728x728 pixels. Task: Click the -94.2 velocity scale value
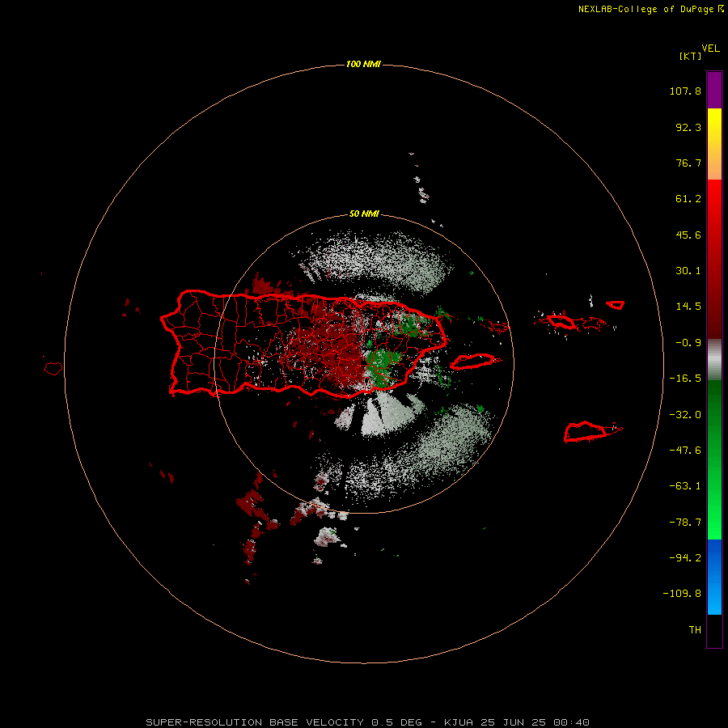[685, 558]
